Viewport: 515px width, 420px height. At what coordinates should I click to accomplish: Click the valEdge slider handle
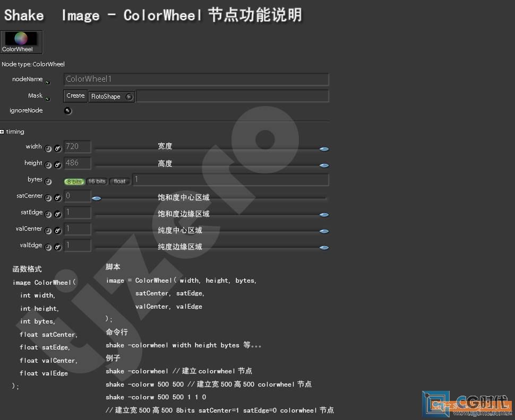(324, 248)
